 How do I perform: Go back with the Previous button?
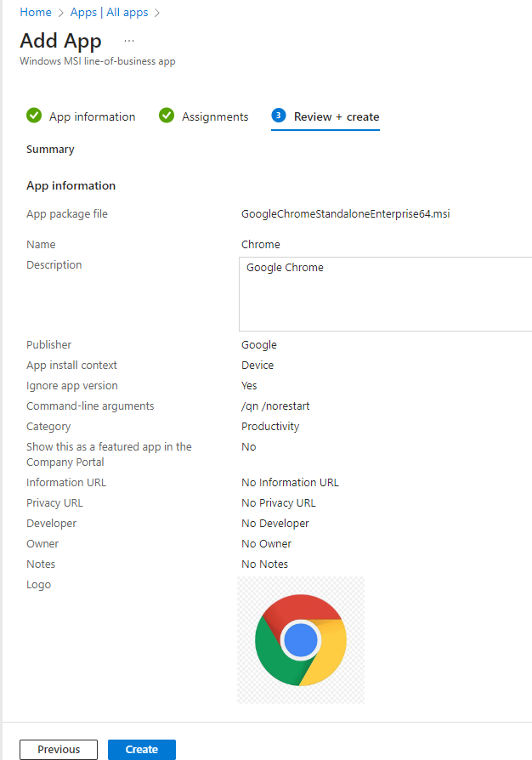59,749
